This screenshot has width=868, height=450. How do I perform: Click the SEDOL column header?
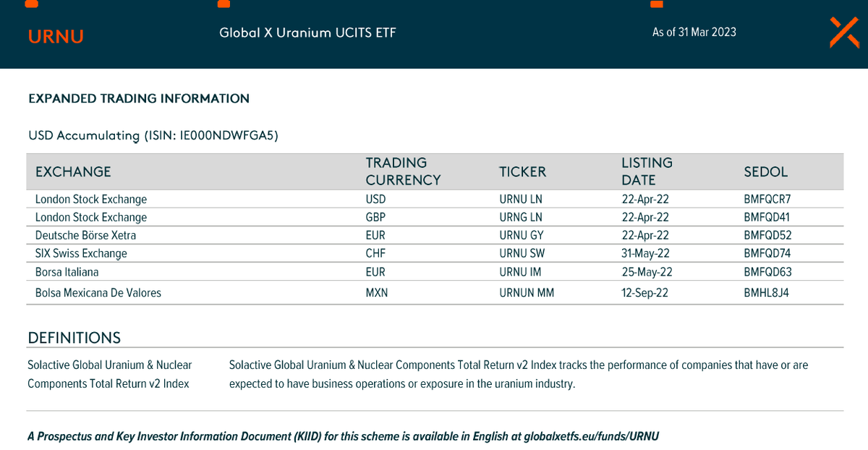765,171
